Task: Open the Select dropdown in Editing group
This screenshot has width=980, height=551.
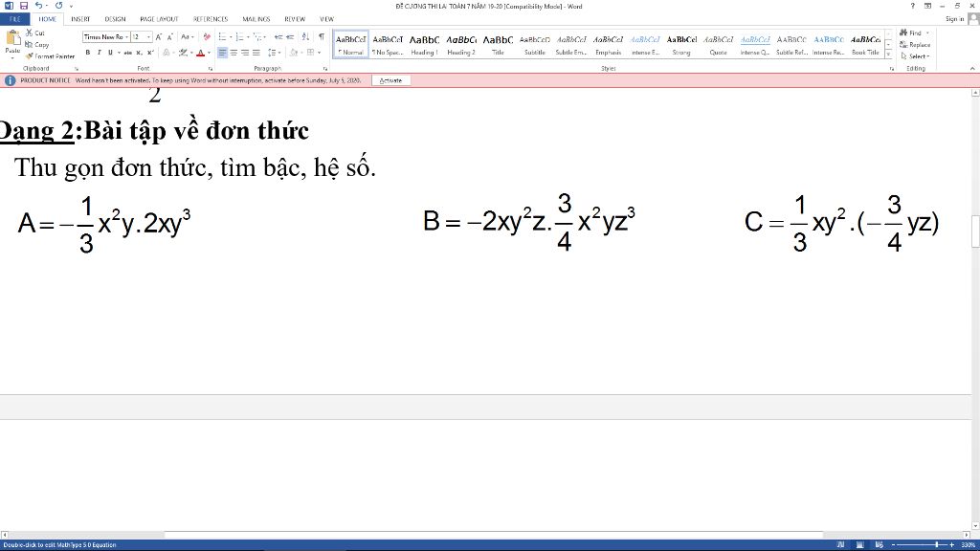Action: coord(915,56)
